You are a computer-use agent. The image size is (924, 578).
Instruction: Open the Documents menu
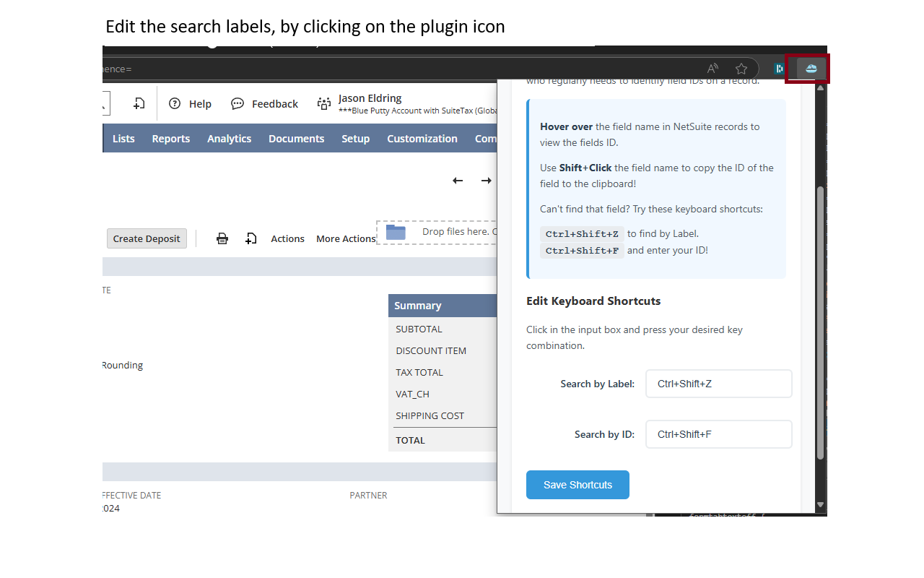coord(297,139)
